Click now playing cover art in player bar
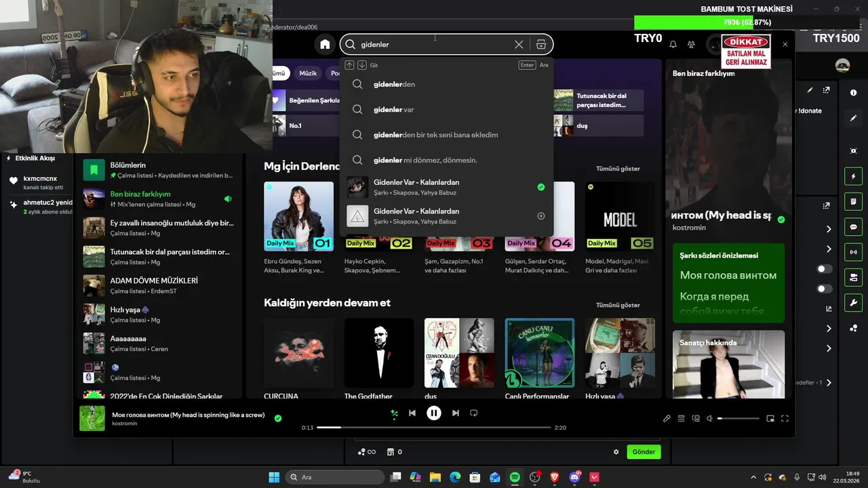Screen dimensions: 868x488 pyautogui.click(x=92, y=418)
